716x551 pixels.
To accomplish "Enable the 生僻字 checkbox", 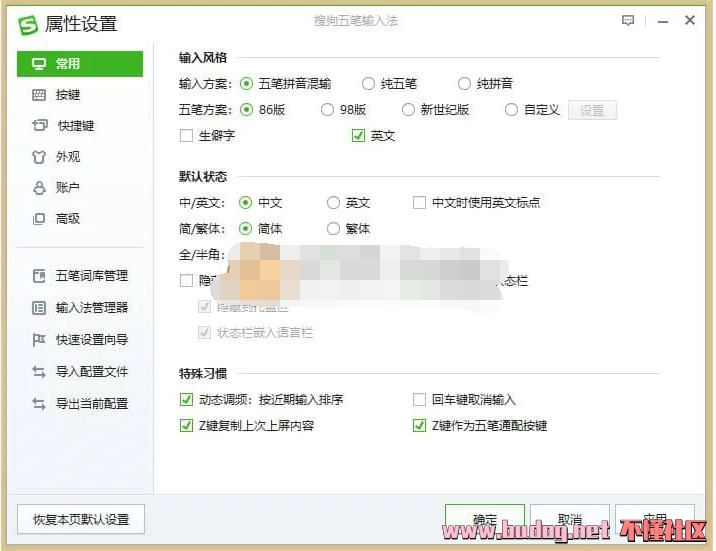I will [186, 136].
